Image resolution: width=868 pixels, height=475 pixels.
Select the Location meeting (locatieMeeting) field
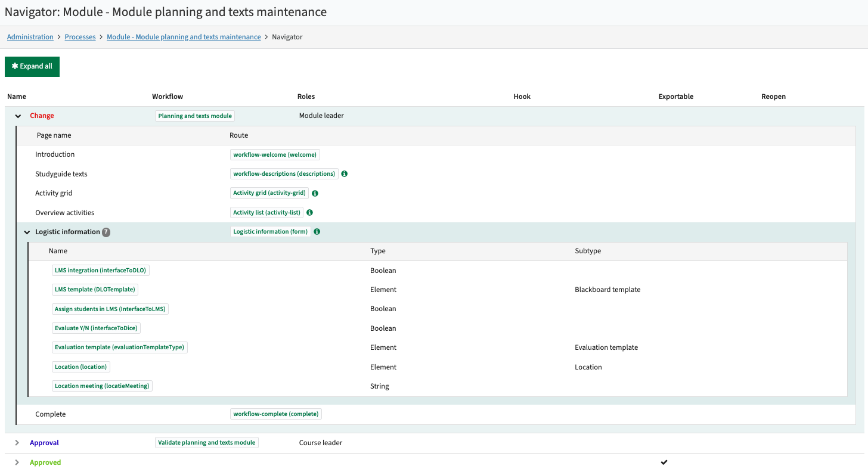(102, 386)
